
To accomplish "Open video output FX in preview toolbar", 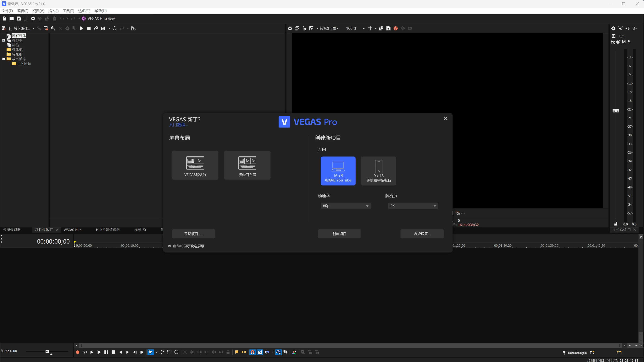I will [304, 29].
